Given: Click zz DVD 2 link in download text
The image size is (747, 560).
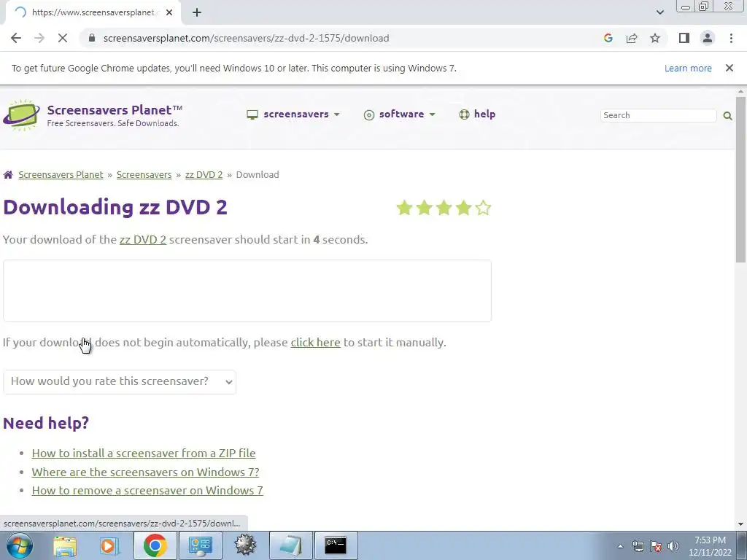Looking at the screenshot, I should (142, 239).
